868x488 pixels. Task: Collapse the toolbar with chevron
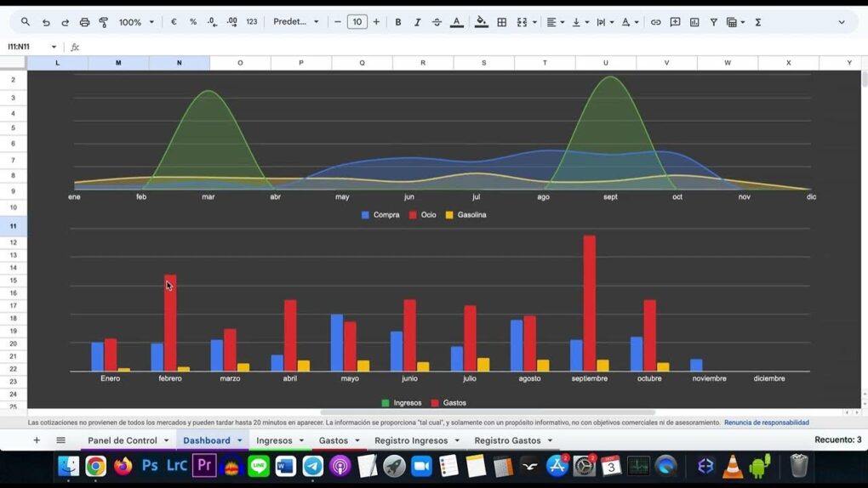(x=842, y=22)
